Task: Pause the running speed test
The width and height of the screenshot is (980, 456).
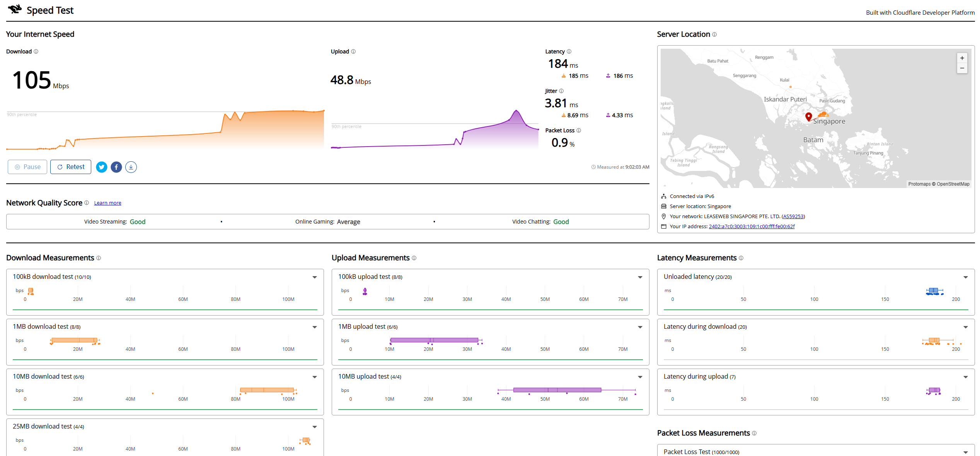Action: [x=27, y=167]
